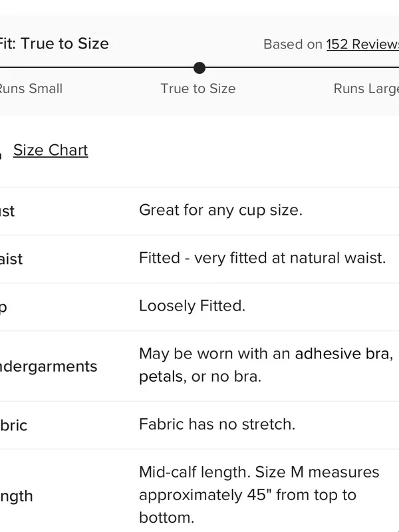This screenshot has width=399, height=532.
Task: Click the 'Fabric has no stretch' text
Action: (x=217, y=424)
